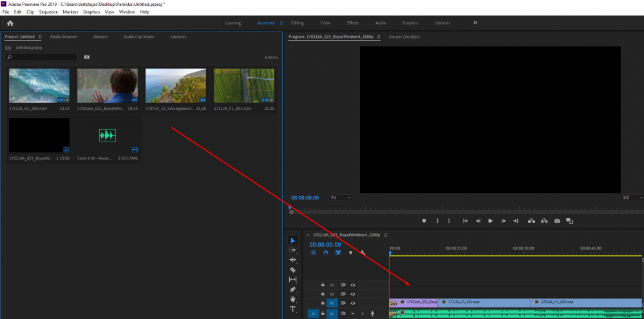This screenshot has height=319, width=644.
Task: Toggle Sync Lock on V3 track
Action: pyautogui.click(x=343, y=284)
